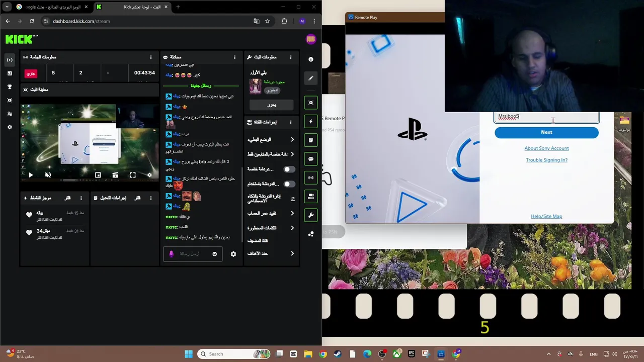Open the Windows Start menu
The height and width of the screenshot is (362, 644).
(x=189, y=354)
